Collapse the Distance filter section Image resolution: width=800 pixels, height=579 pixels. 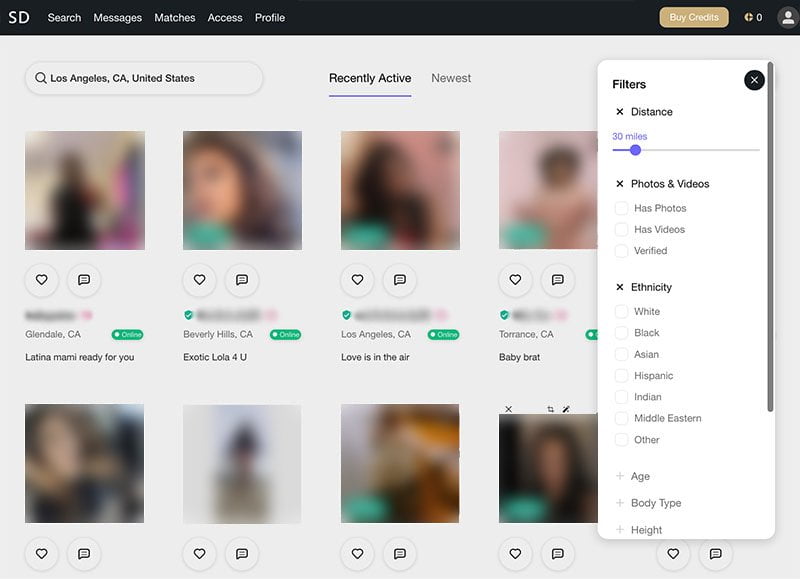point(620,112)
